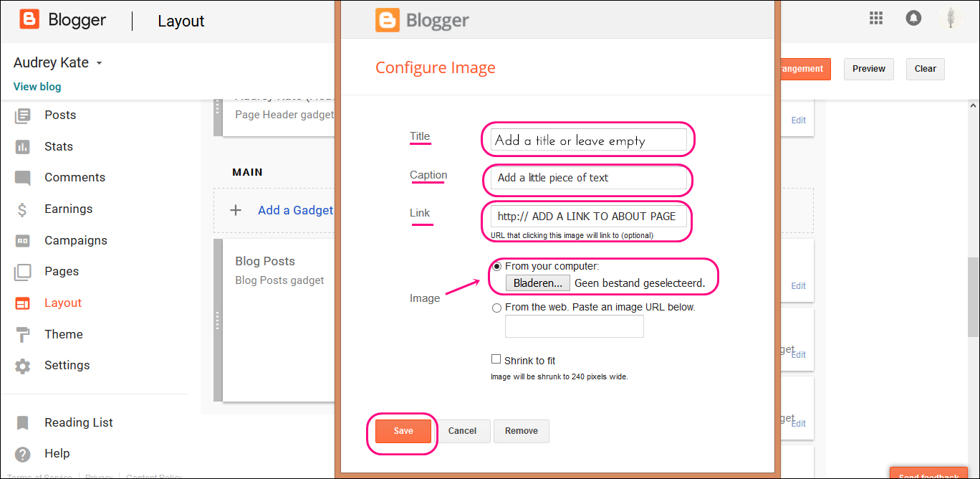Click the Pages icon in sidebar
Viewport: 980px width, 479px height.
pyautogui.click(x=23, y=272)
